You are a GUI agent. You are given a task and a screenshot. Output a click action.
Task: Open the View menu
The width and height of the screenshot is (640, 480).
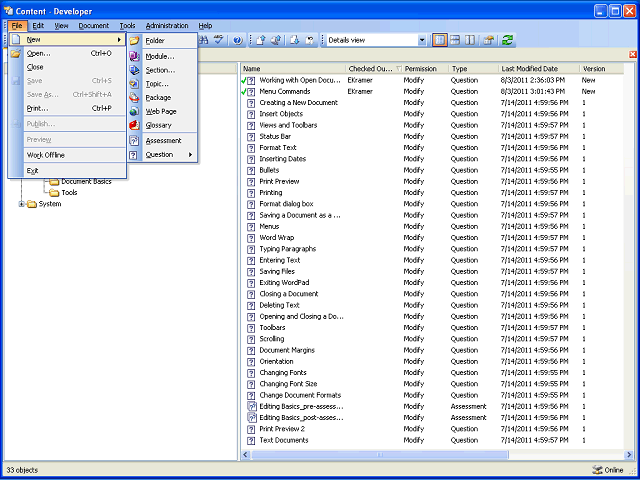click(61, 26)
